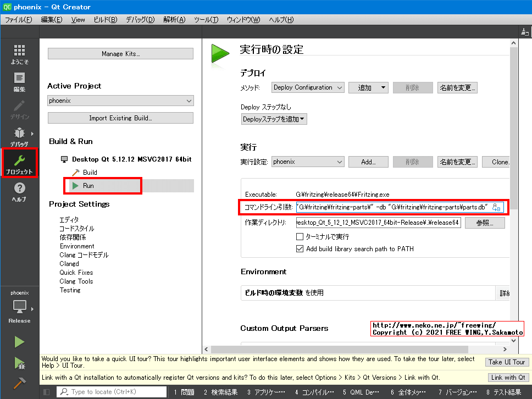Viewport: 532px width, 399px height.
Task: Start debugging with the run-debug icon
Action: 19,363
